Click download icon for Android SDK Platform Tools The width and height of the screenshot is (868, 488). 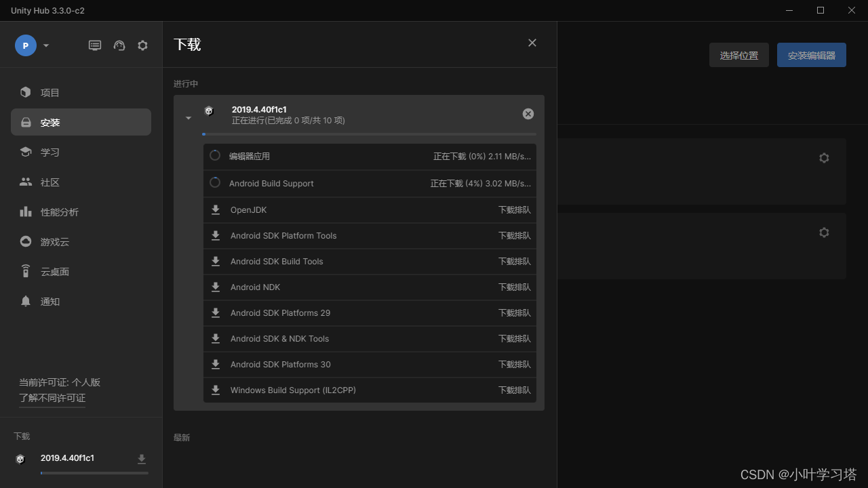click(216, 236)
